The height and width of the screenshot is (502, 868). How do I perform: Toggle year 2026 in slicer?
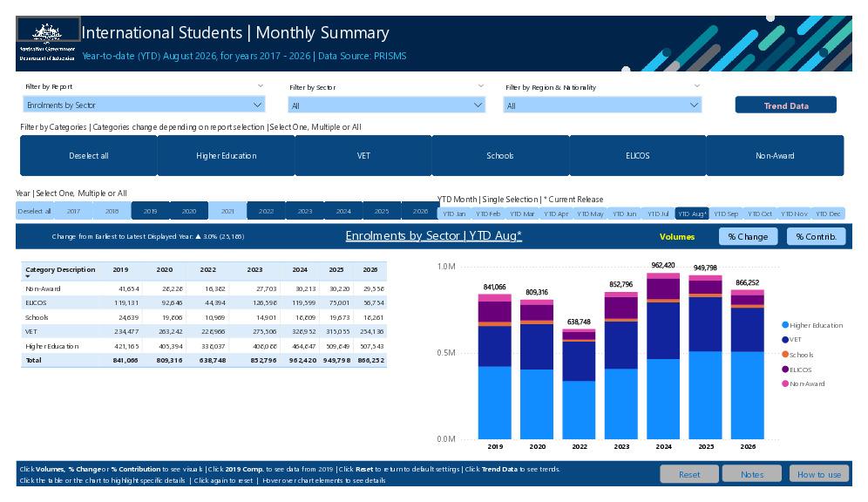(420, 211)
